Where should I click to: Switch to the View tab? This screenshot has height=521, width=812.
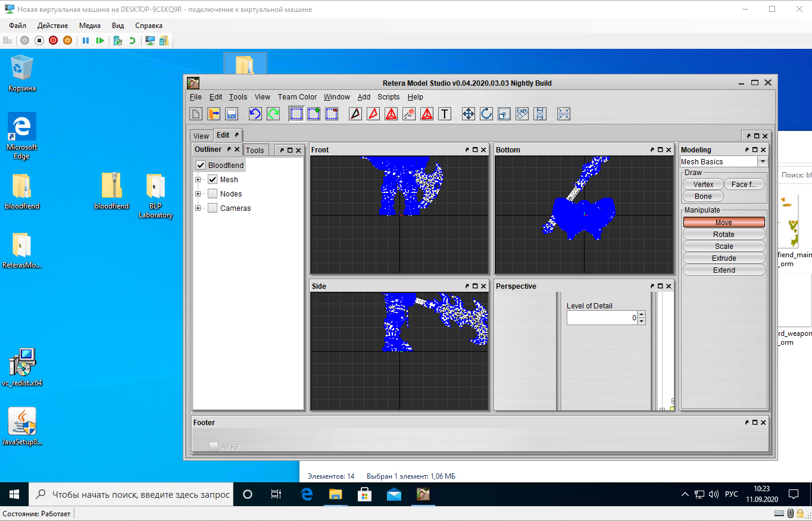[201, 136]
